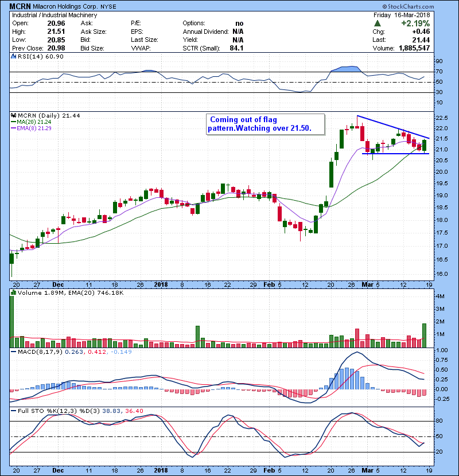Click the large green volume bar at far left
Viewport: 459px width, 476px height.
(x=12, y=322)
